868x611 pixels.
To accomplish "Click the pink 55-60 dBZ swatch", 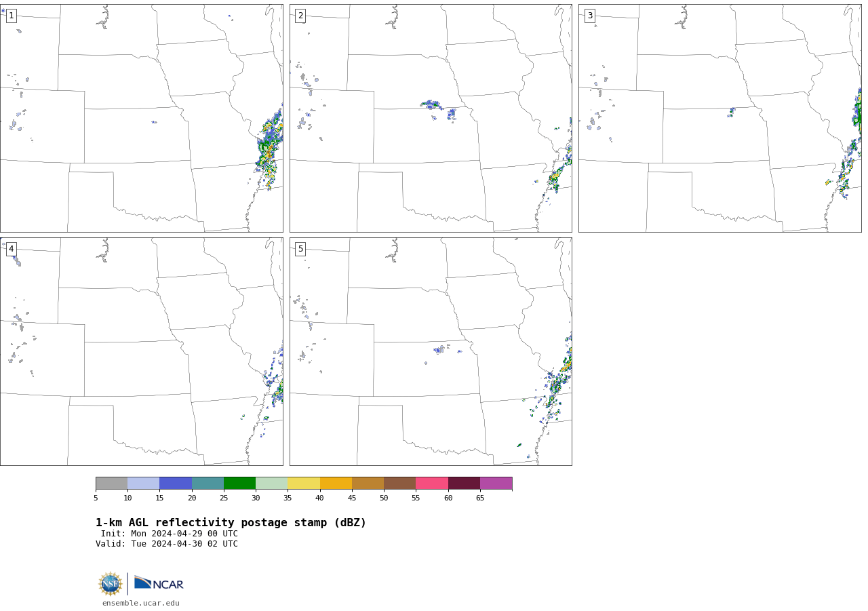I will point(432,483).
